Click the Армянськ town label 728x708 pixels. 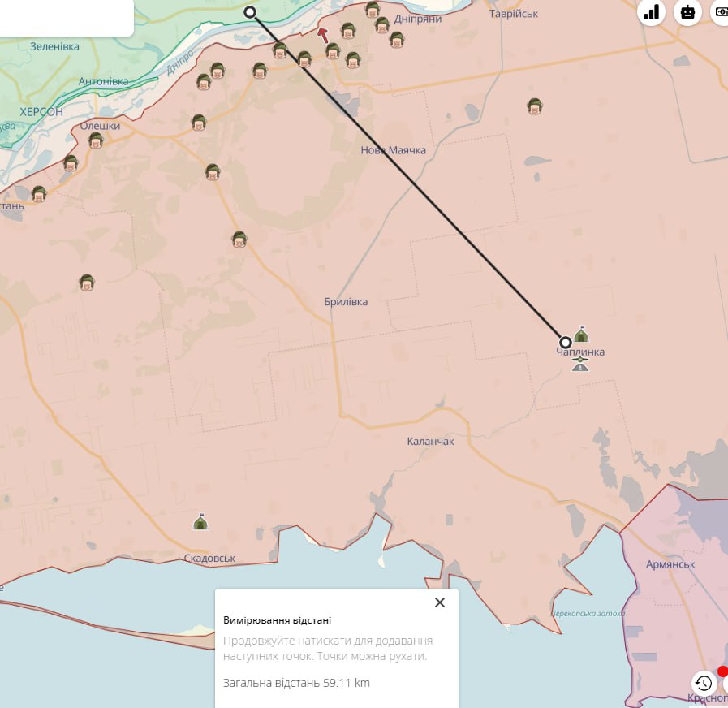coord(670,564)
